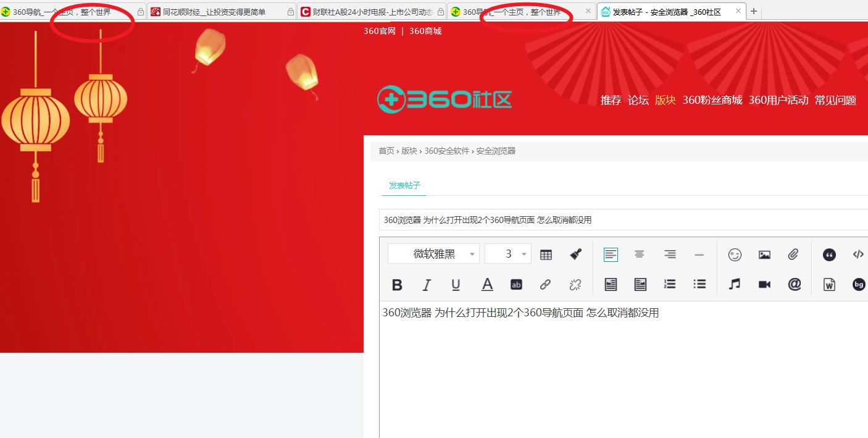Open the 微软雅黑 font family dropdown
The height and width of the screenshot is (438, 868).
433,254
